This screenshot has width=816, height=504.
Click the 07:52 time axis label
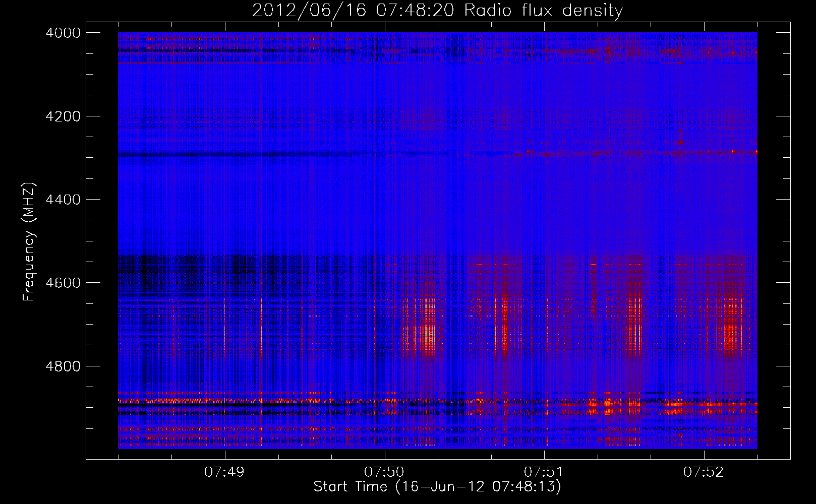[704, 472]
